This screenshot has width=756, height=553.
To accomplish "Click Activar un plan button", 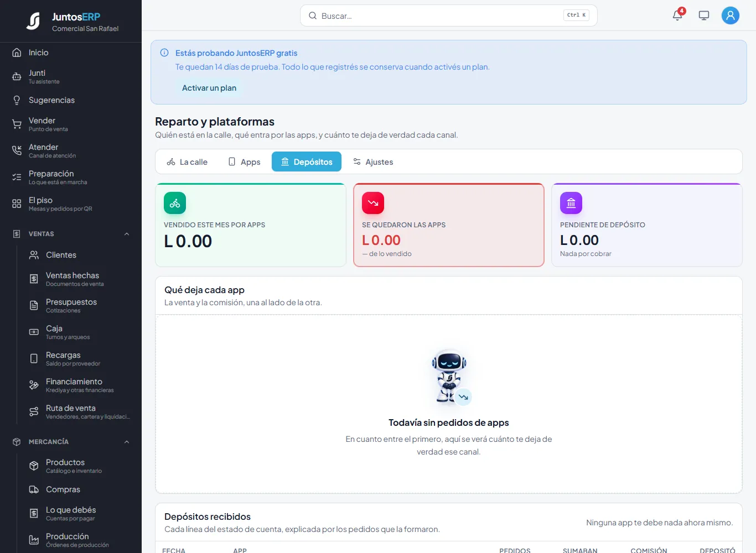I will tap(209, 88).
